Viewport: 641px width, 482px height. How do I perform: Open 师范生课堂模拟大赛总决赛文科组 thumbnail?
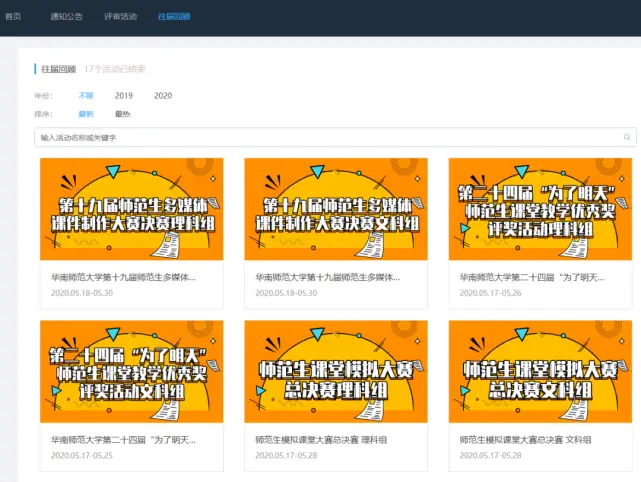[x=540, y=372]
